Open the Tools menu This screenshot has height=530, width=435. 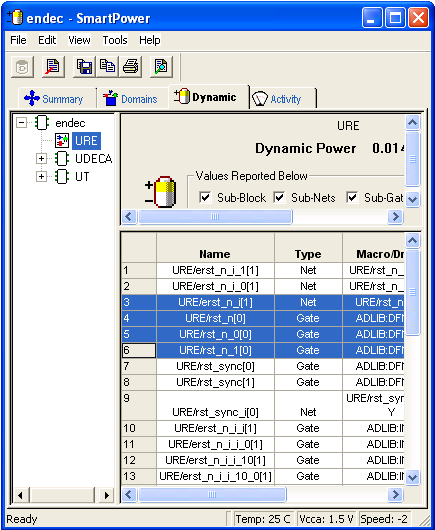click(x=115, y=40)
